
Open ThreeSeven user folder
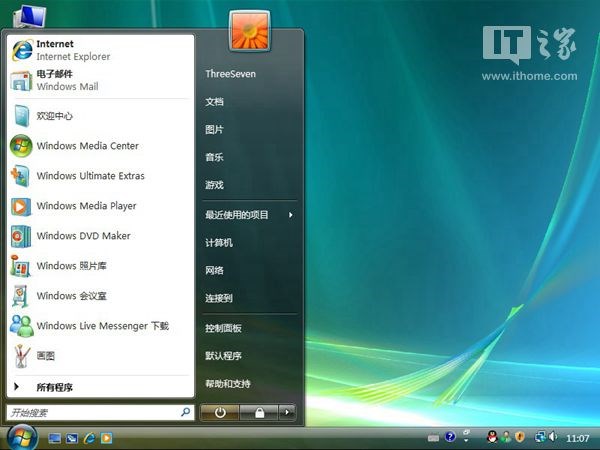[230, 74]
